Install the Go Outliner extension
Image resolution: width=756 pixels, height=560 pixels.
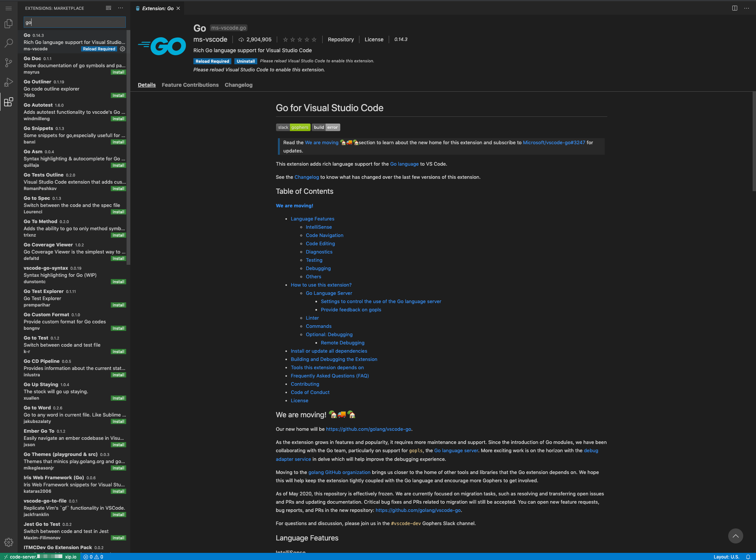(118, 95)
